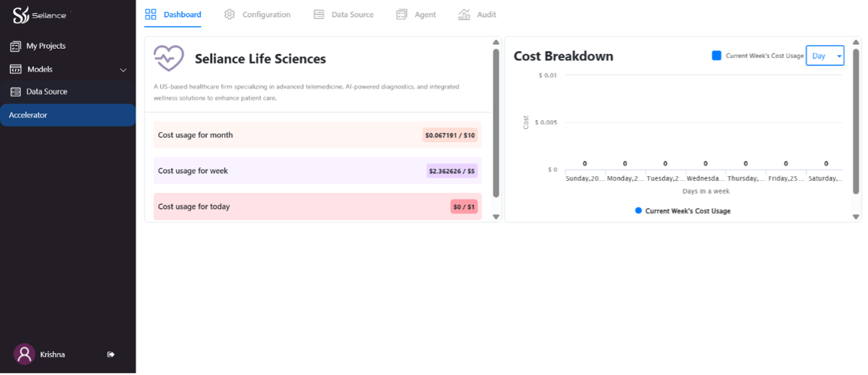Open the Day period dropdown

(825, 56)
